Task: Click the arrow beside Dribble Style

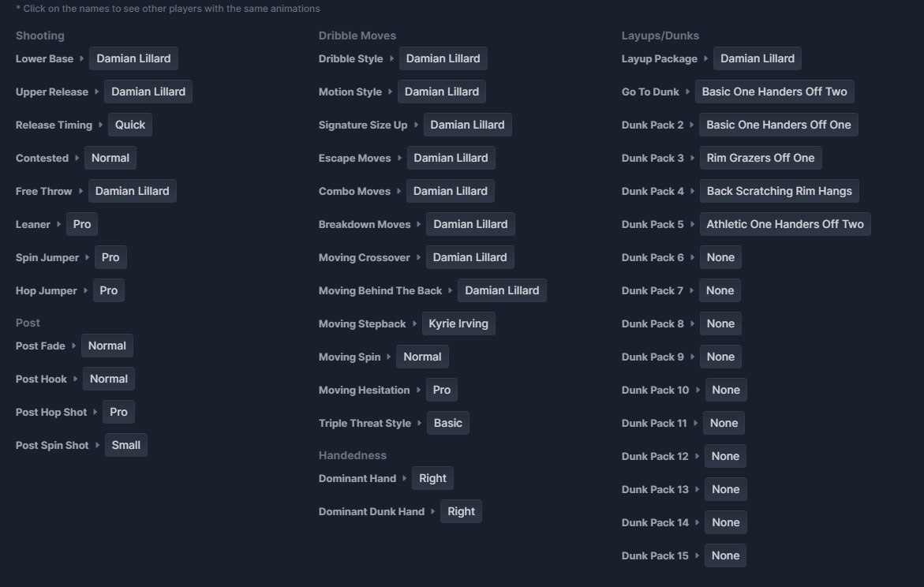Action: (391, 58)
